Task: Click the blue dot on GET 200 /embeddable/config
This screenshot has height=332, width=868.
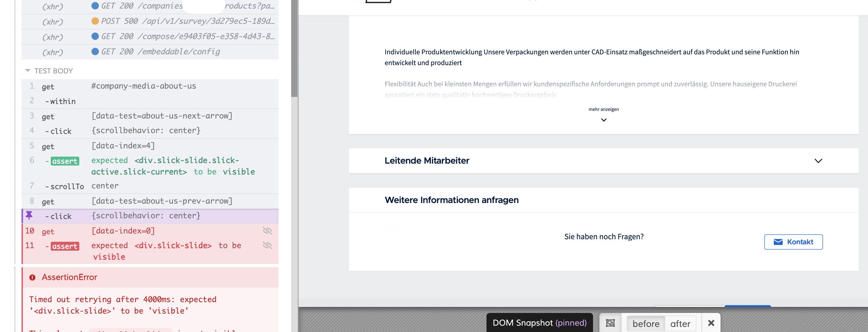Action: click(95, 51)
